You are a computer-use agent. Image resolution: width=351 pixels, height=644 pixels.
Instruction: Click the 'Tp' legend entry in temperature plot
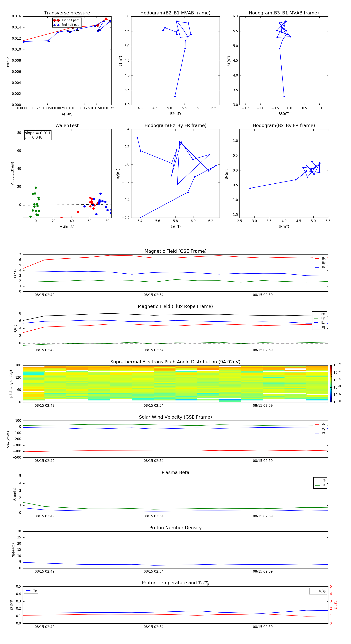31,591
